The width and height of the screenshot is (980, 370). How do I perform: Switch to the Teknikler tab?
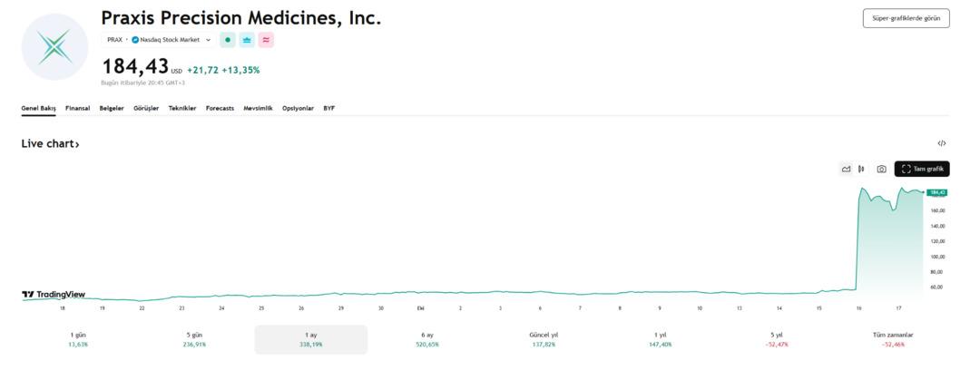pos(181,108)
